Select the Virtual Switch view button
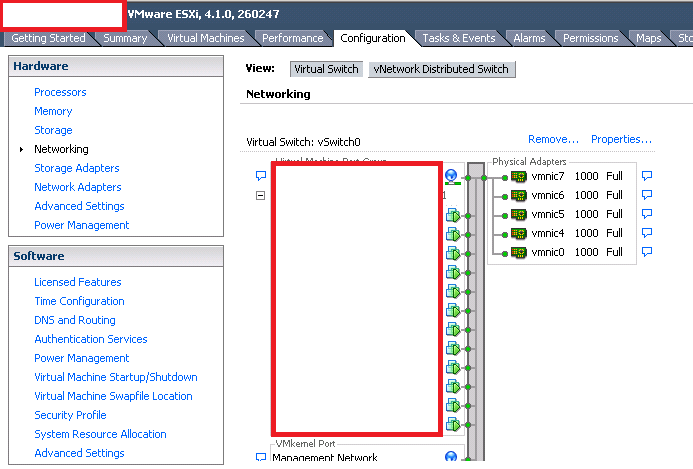The image size is (693, 469). pos(326,69)
